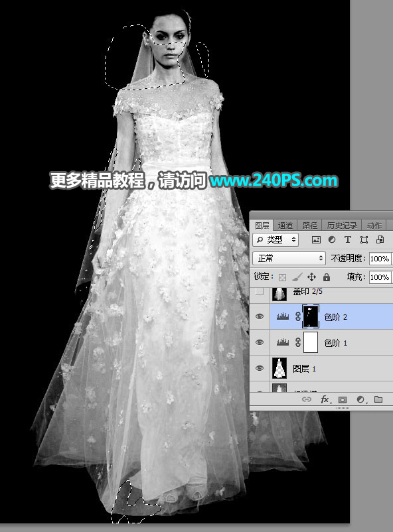The width and height of the screenshot is (393, 532).
Task: Create new group folder icon
Action: tap(378, 399)
